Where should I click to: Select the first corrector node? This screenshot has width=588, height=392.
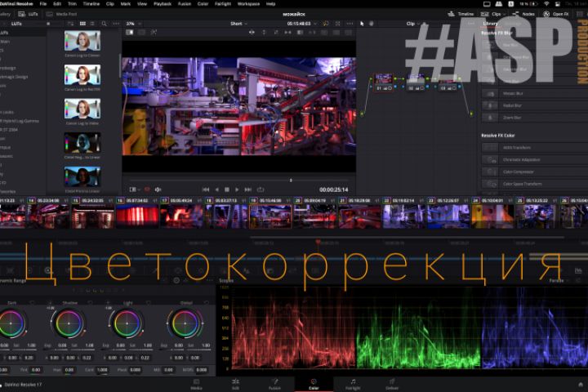[x=384, y=82]
